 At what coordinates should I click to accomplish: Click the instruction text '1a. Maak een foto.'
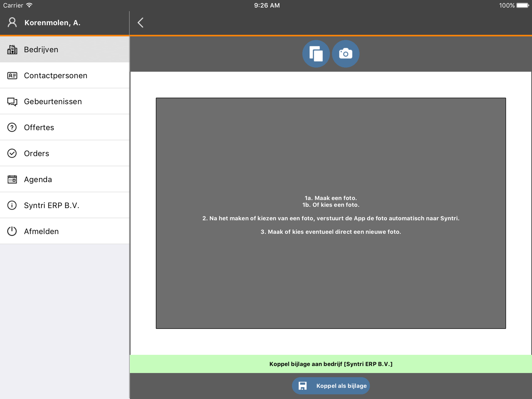coord(331,198)
